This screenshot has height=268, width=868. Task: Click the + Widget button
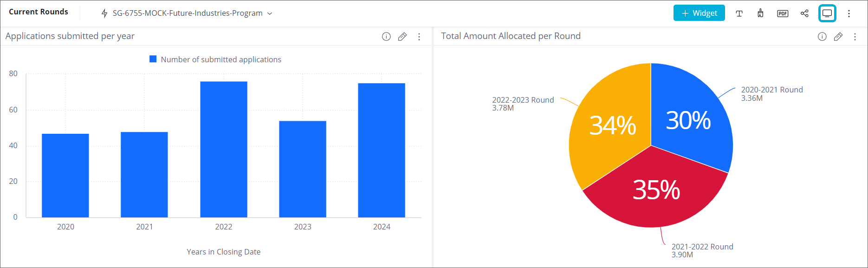(699, 13)
